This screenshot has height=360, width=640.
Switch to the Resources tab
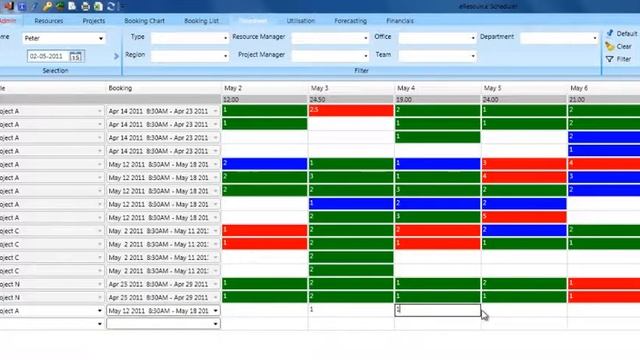49,21
